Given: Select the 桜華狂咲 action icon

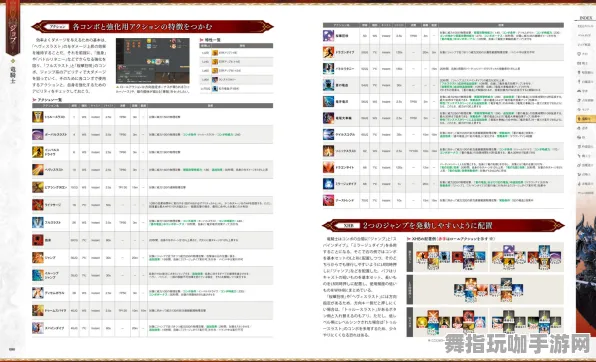Looking at the screenshot, I should click(328, 36).
